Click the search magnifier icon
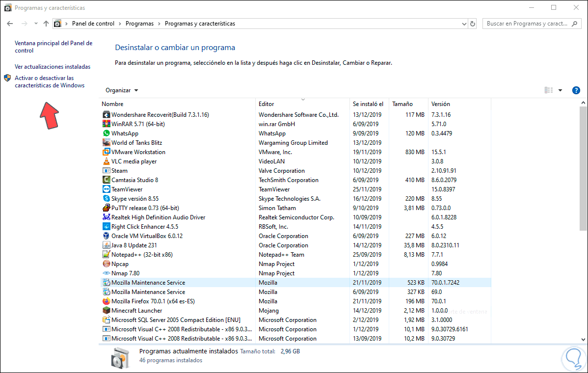Image resolution: width=588 pixels, height=373 pixels. point(574,24)
